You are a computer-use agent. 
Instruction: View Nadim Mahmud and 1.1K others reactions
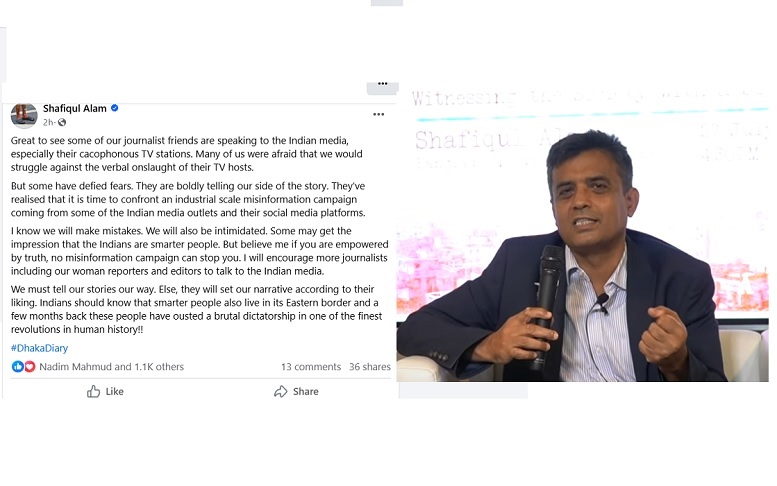coord(111,367)
